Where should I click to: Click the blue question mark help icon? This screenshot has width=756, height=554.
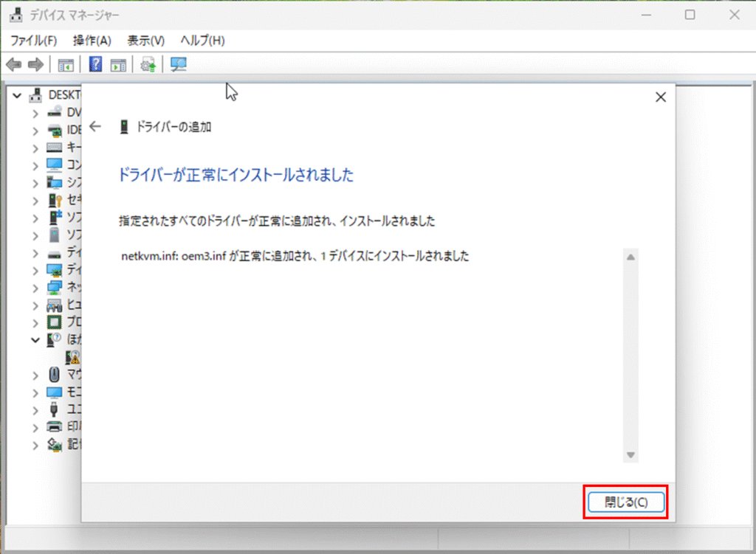[x=95, y=65]
